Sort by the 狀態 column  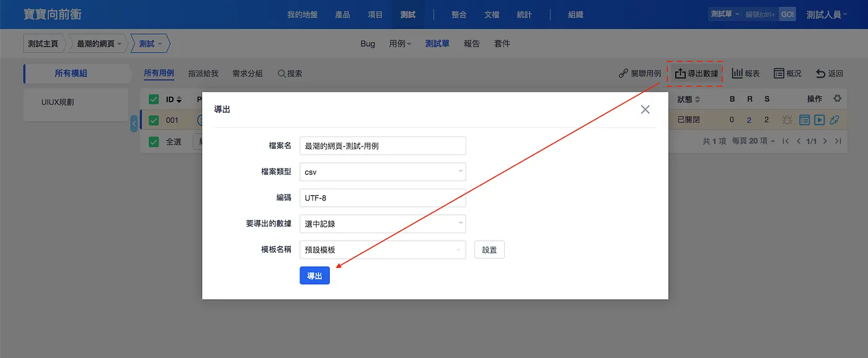point(689,99)
